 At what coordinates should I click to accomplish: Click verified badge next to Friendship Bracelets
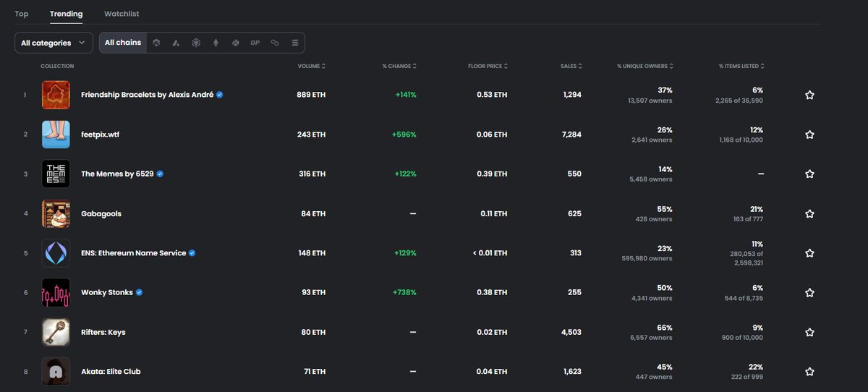(219, 95)
